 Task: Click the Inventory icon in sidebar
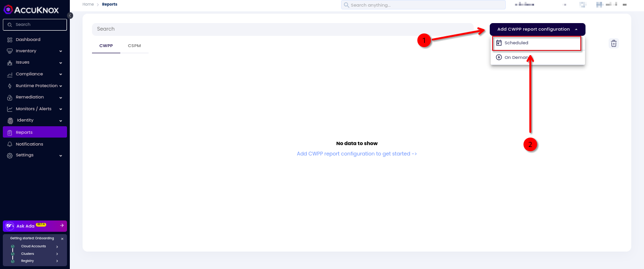click(9, 51)
